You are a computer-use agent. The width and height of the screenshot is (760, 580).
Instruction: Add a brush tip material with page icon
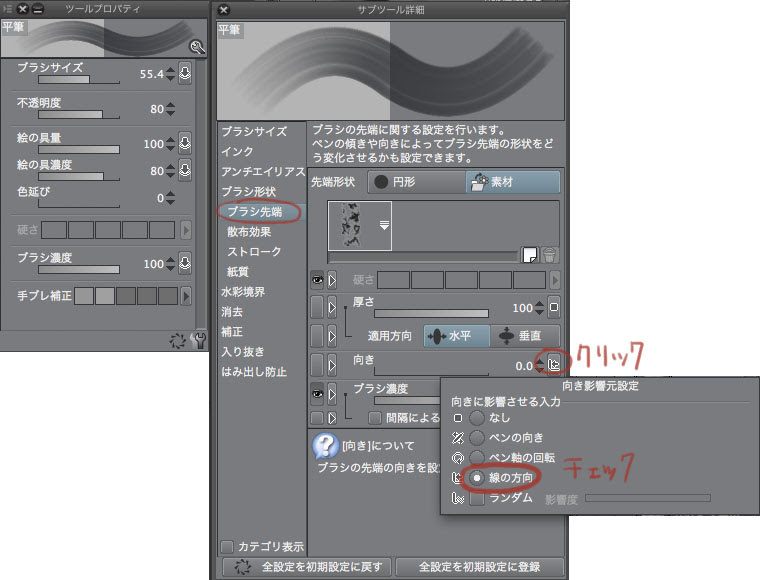coord(530,254)
